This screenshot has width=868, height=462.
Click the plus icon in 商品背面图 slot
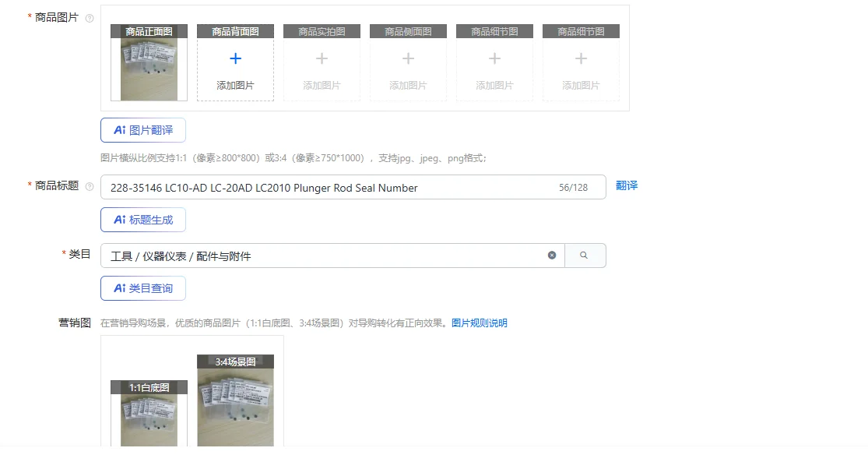[235, 58]
